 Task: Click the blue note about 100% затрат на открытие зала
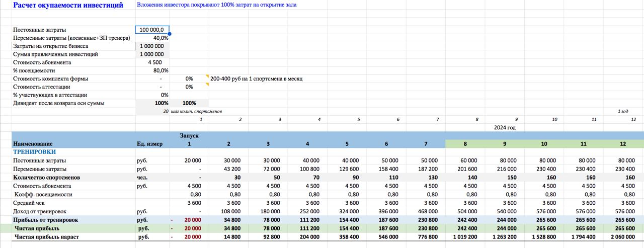217,5
